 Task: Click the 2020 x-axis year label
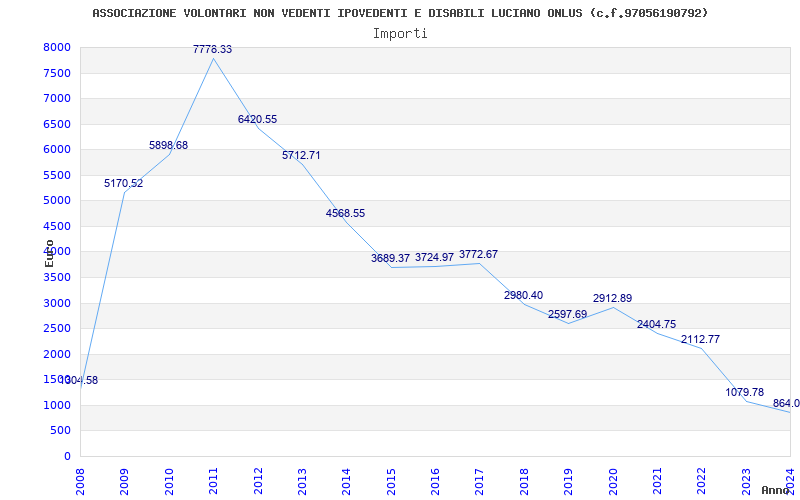point(613,481)
